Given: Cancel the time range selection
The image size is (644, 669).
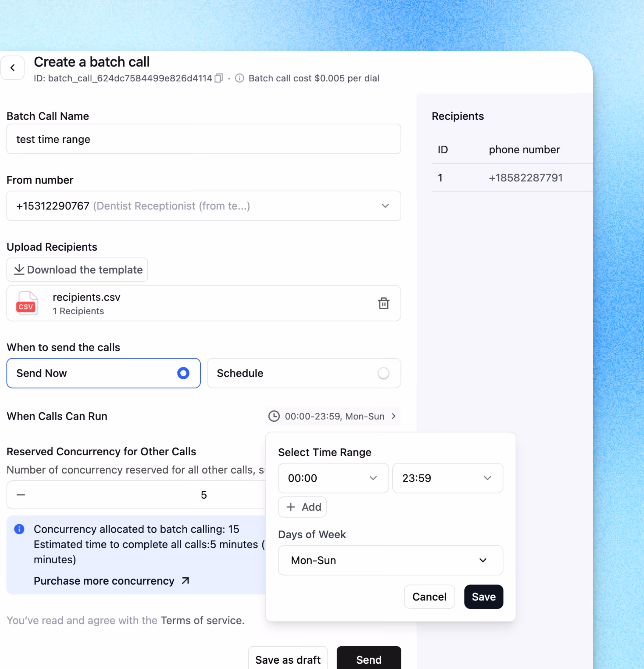Looking at the screenshot, I should click(429, 596).
